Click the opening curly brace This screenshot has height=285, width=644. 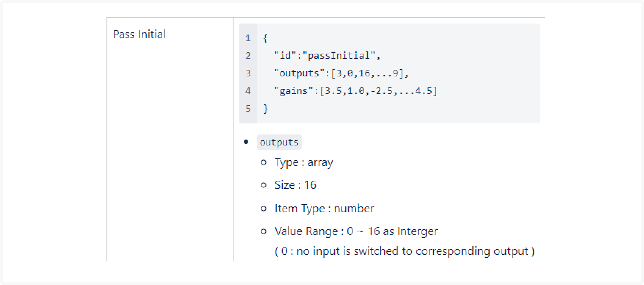(265, 38)
